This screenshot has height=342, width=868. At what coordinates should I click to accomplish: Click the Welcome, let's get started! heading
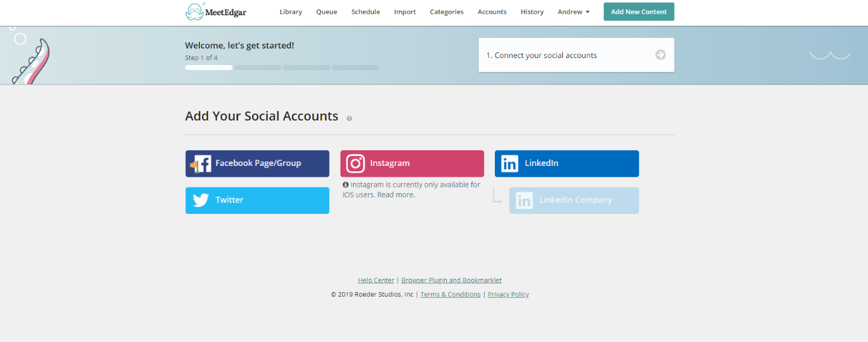[240, 45]
